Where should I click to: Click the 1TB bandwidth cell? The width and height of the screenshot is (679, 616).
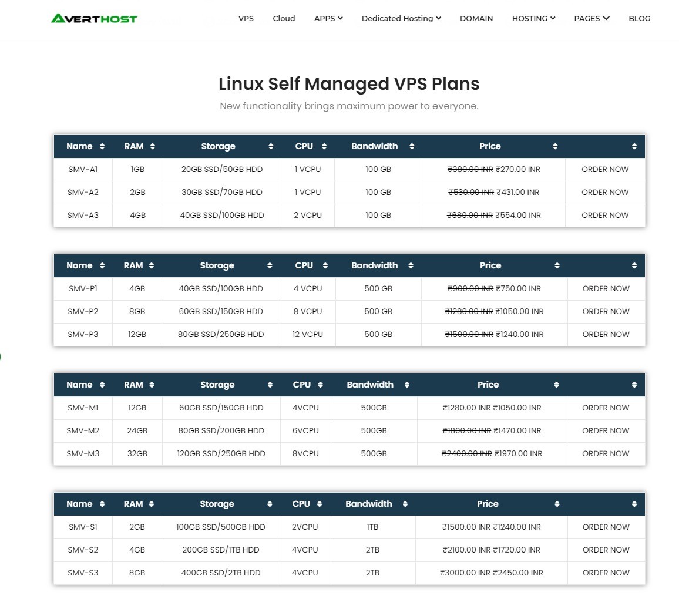coord(372,527)
